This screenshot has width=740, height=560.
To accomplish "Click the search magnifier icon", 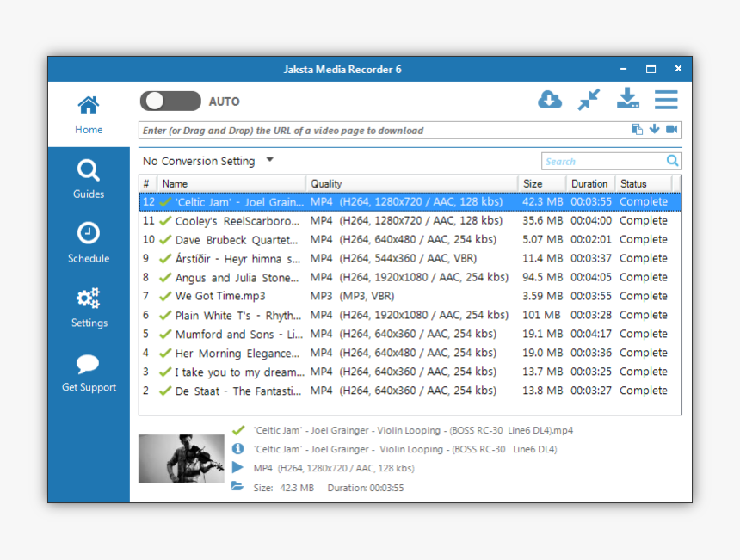I will [x=673, y=161].
